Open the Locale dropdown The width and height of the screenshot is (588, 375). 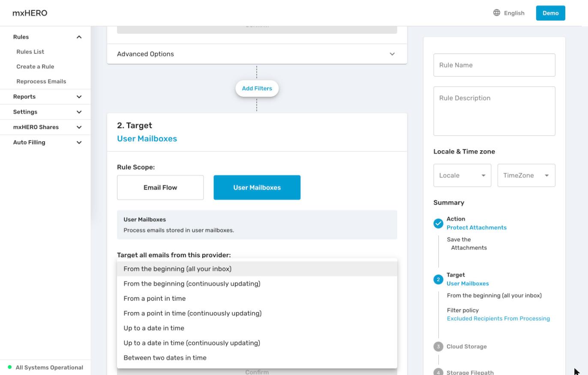pos(462,176)
